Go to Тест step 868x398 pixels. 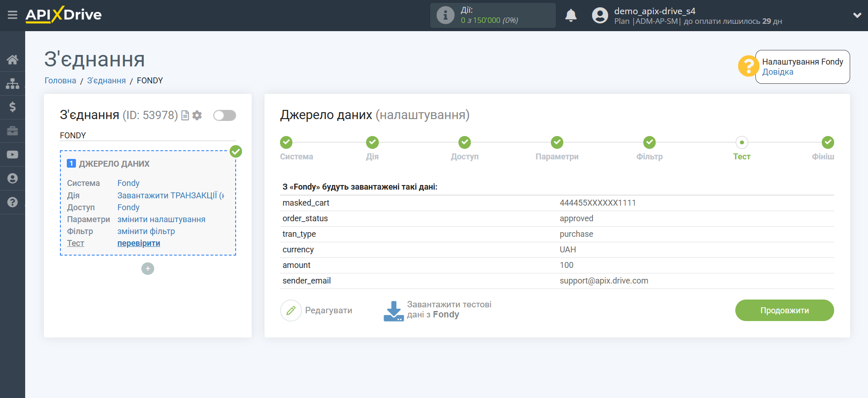742,142
